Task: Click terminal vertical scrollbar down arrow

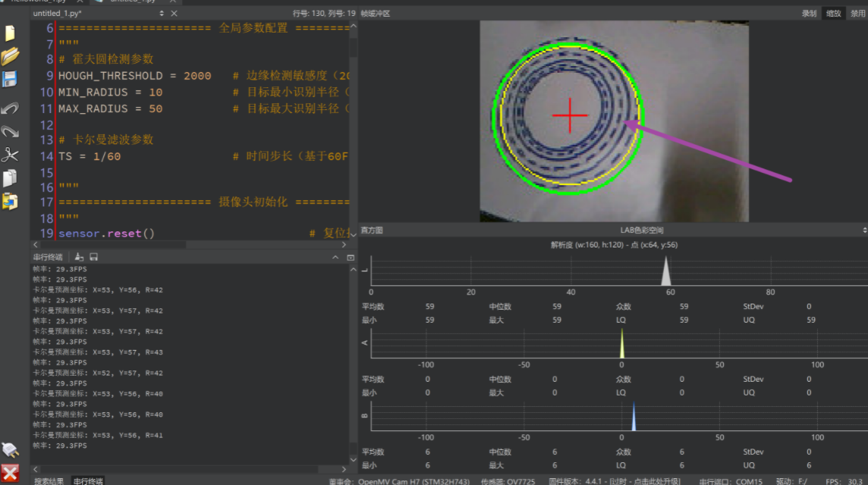Action: pos(353,459)
